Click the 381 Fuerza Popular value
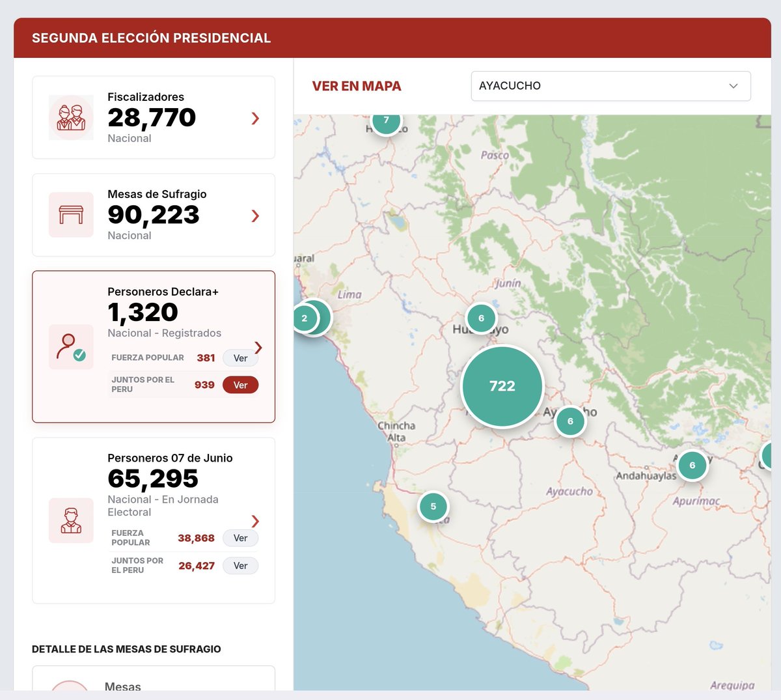This screenshot has height=700, width=781. pyautogui.click(x=206, y=358)
